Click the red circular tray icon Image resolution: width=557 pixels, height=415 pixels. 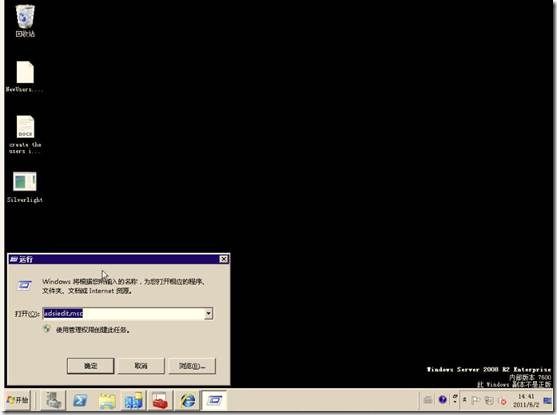(503, 401)
